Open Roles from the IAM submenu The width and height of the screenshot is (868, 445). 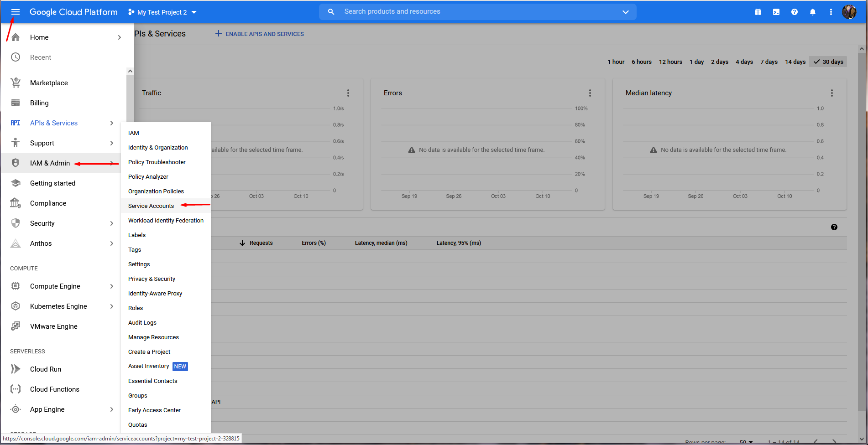coord(136,308)
